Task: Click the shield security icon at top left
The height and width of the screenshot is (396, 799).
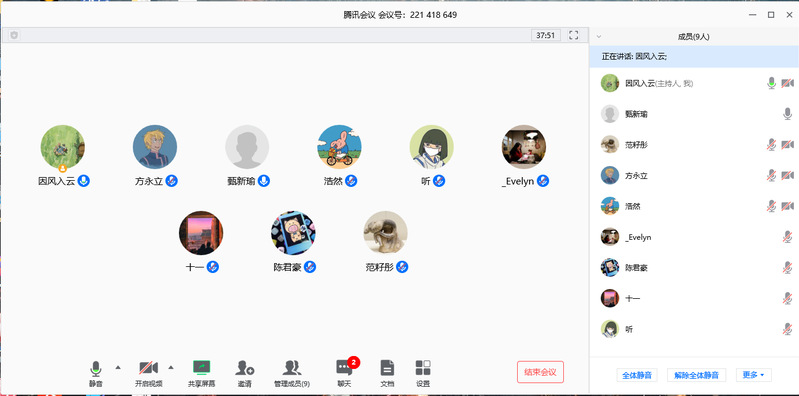Action: [x=14, y=35]
